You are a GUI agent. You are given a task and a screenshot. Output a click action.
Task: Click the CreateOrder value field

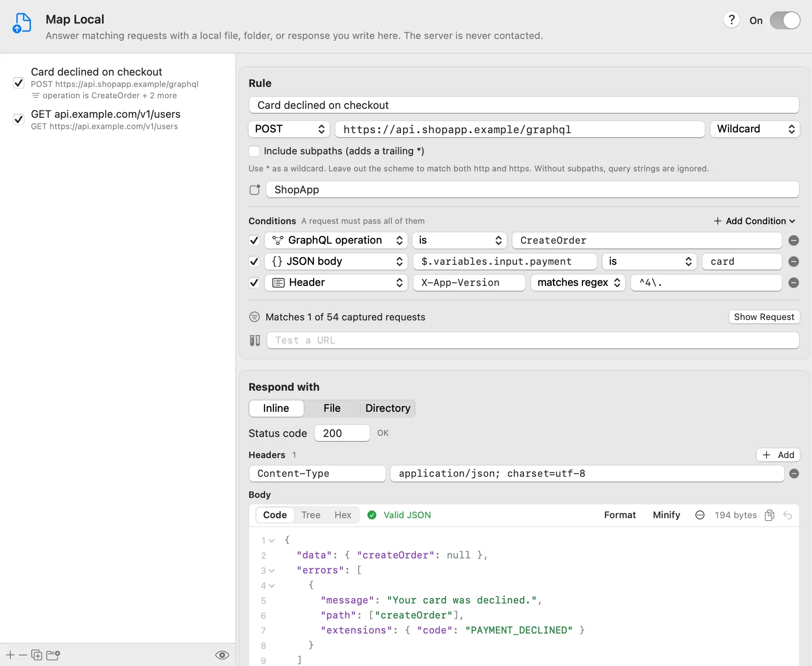point(647,240)
